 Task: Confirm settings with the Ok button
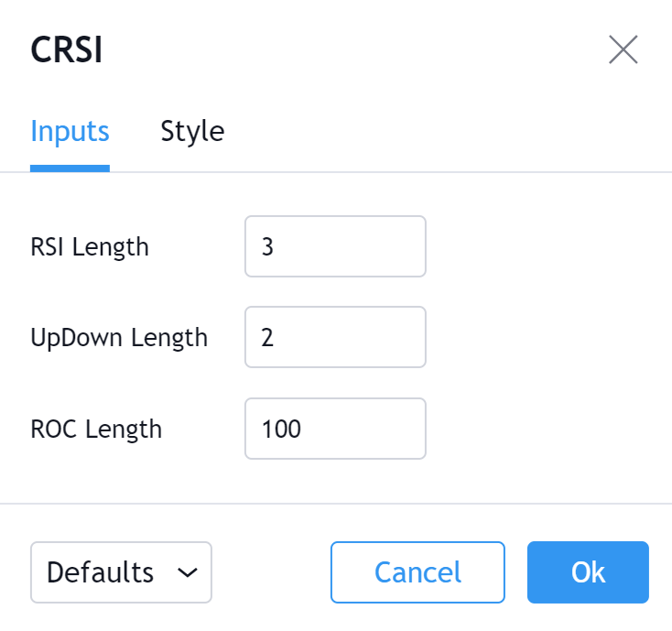click(588, 572)
